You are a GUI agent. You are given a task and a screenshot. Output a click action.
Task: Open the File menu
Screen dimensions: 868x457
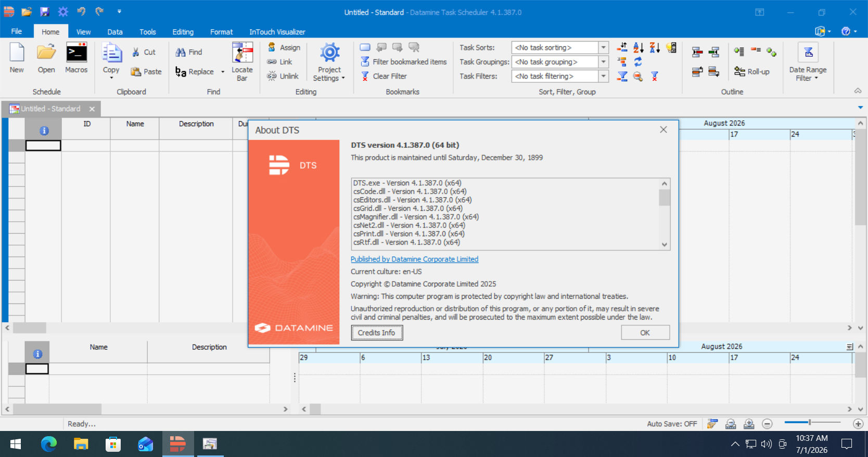[17, 31]
